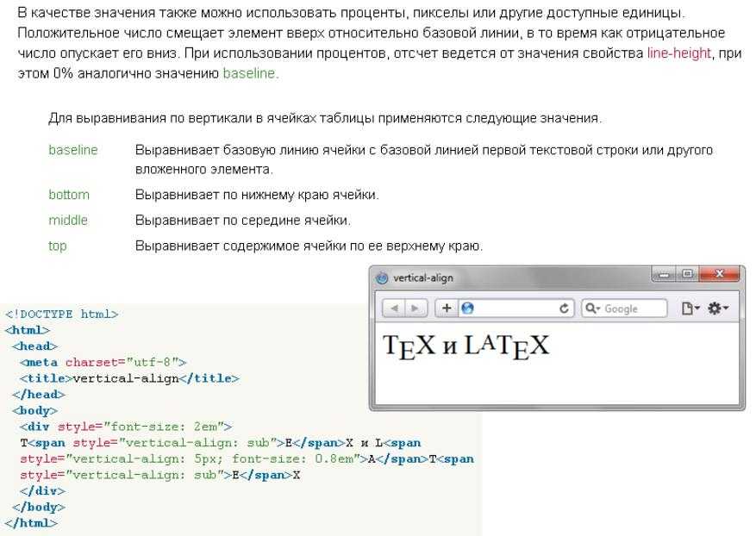Click the div style="font-size: 2em" code line

(x=126, y=427)
